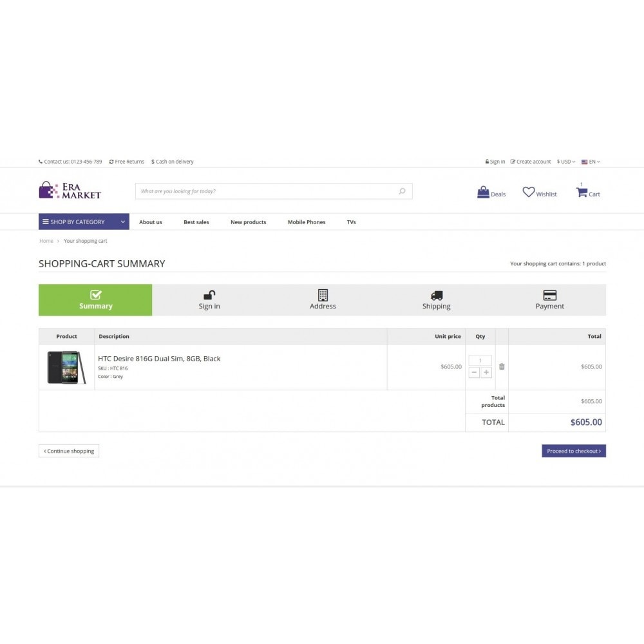Image resolution: width=644 pixels, height=644 pixels.
Task: Click the Era Market logo
Action: [x=70, y=191]
